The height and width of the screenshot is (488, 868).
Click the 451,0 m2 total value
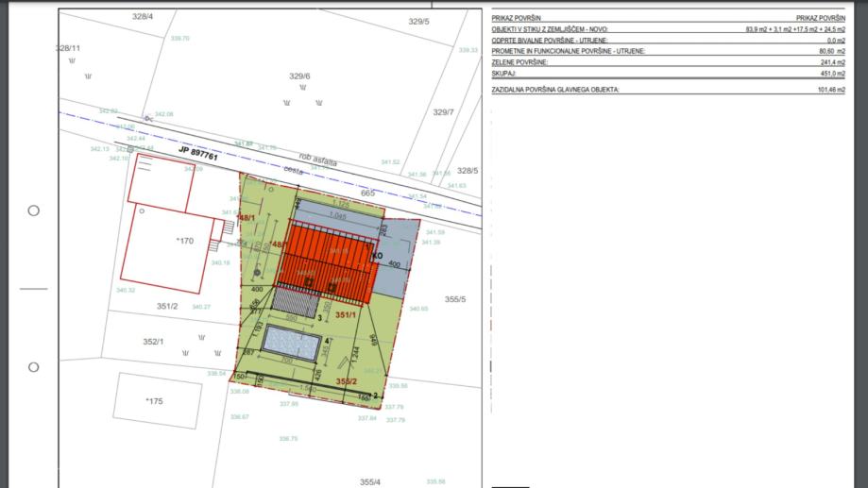point(831,72)
